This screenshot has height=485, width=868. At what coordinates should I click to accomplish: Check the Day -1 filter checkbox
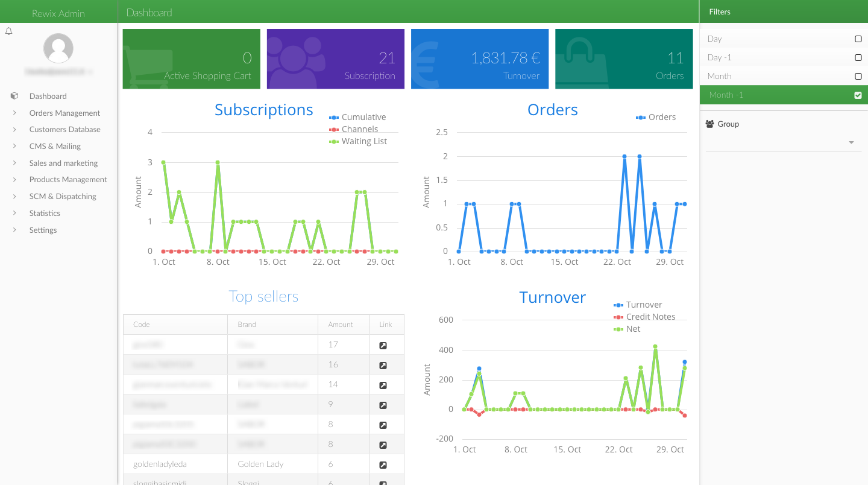(858, 57)
